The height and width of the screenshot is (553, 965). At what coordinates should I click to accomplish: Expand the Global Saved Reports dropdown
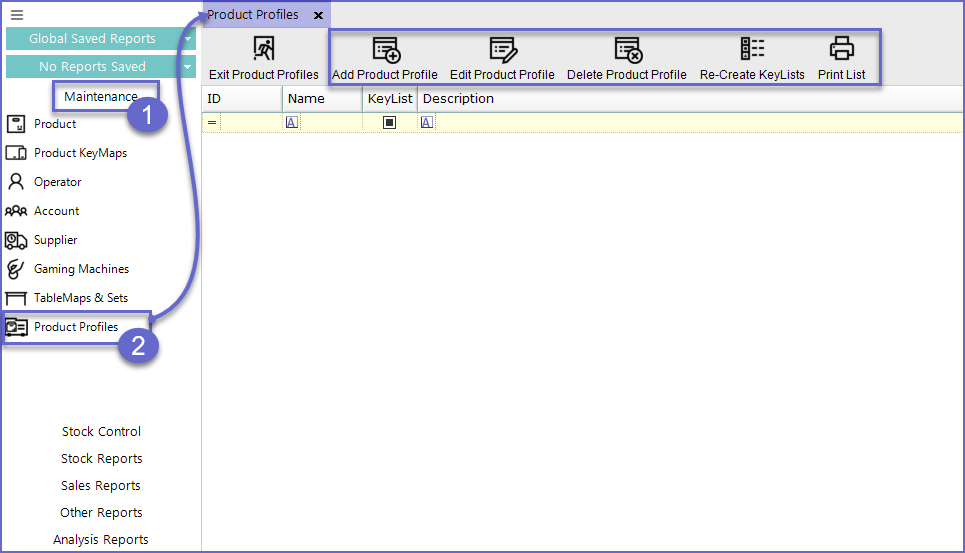pos(188,39)
